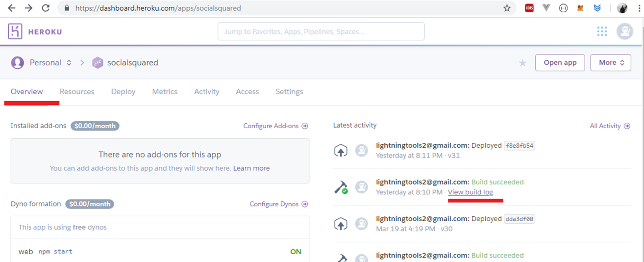Reload the page in browser
The image size is (644, 262).
point(46,8)
